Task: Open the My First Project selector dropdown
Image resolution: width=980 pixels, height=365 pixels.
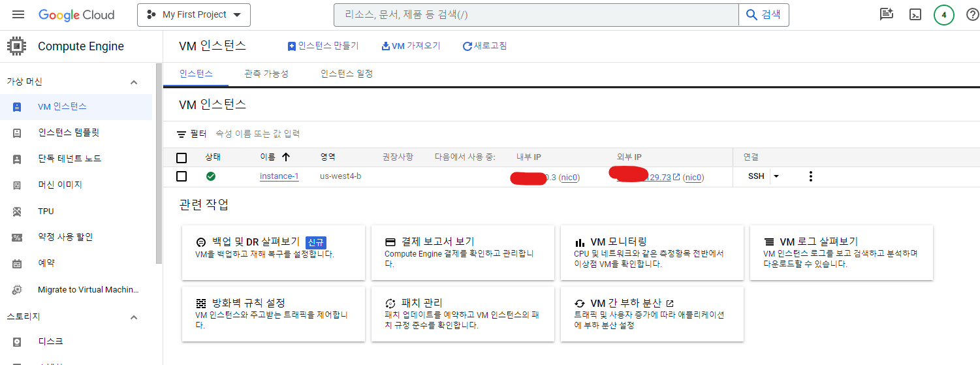Action: tap(194, 14)
